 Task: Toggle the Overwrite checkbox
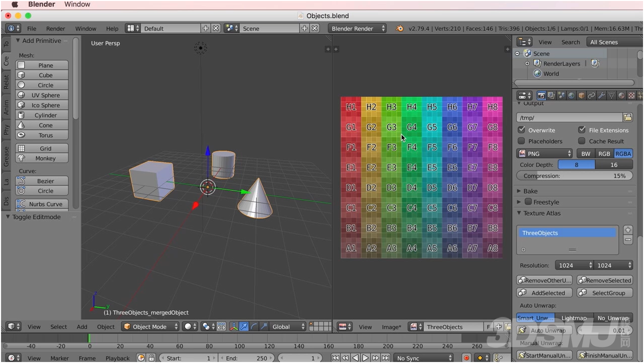tap(522, 130)
